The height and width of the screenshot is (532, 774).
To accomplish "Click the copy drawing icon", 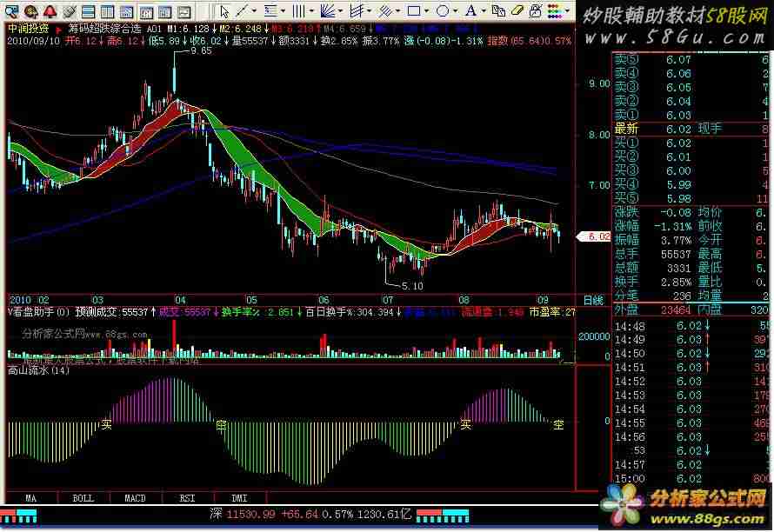I will [497, 11].
